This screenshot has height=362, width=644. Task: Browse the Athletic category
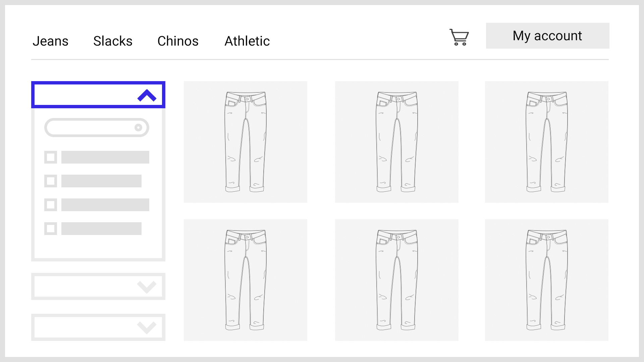click(247, 41)
